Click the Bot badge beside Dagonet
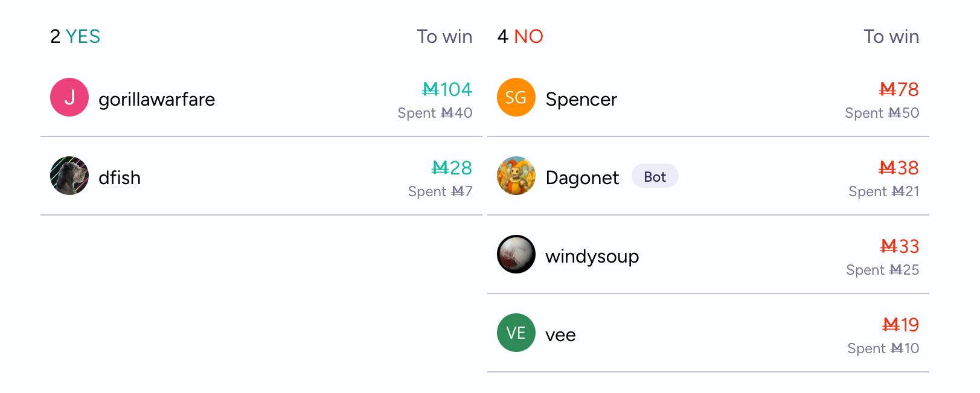The image size is (980, 393). click(655, 176)
